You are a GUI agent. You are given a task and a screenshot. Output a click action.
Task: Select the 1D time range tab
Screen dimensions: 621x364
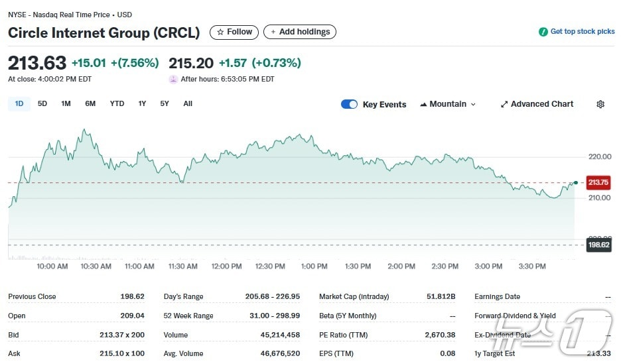19,103
